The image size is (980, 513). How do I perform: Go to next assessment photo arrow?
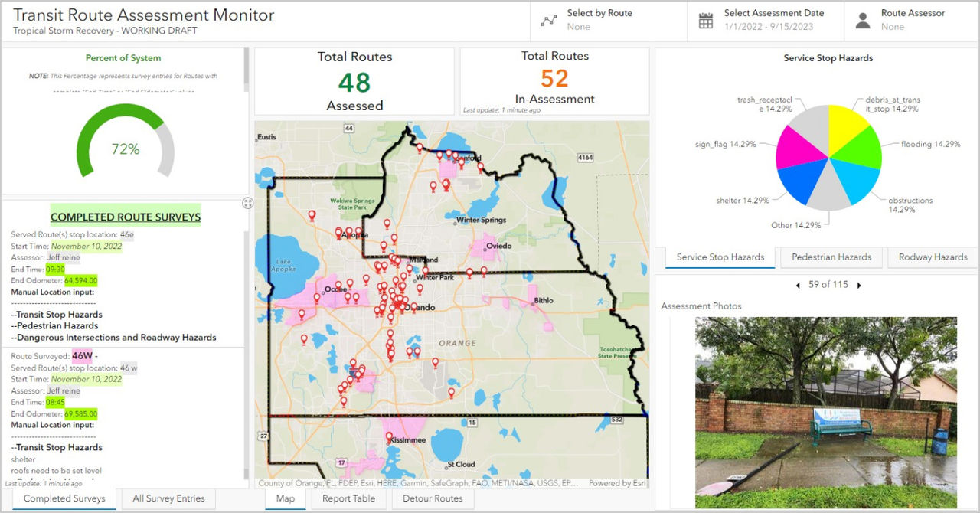tap(859, 285)
